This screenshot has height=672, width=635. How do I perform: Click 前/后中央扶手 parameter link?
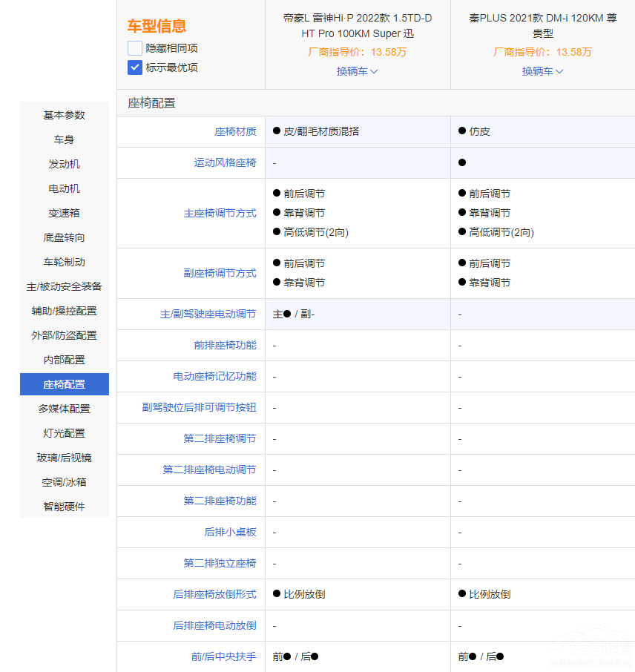tap(223, 656)
